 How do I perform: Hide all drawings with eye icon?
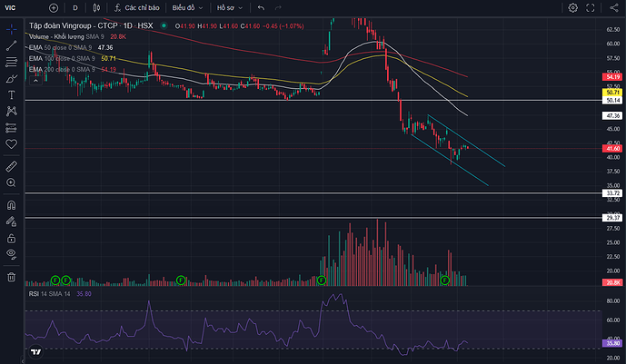coord(11,254)
